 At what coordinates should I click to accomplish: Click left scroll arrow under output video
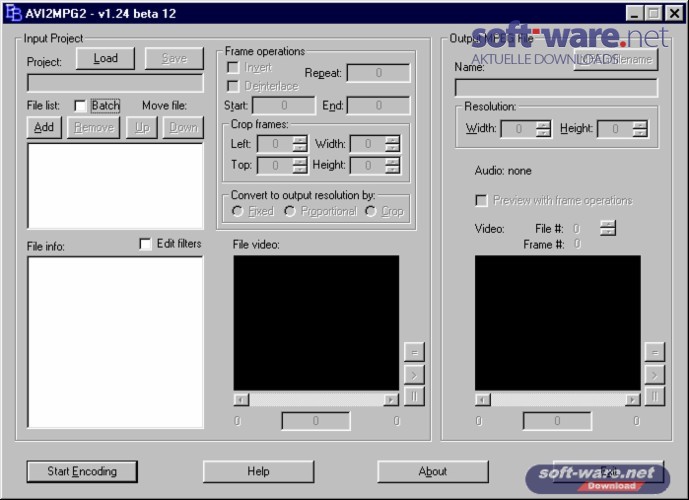pos(483,399)
